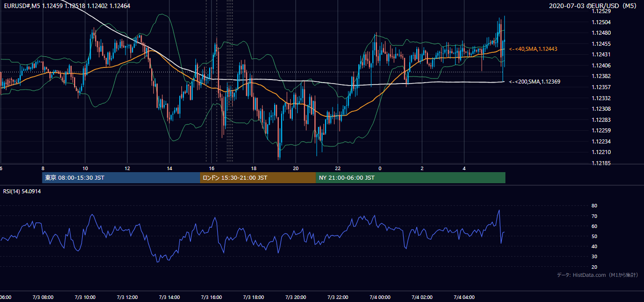Click the RSI 80 level label

[x=594, y=206]
